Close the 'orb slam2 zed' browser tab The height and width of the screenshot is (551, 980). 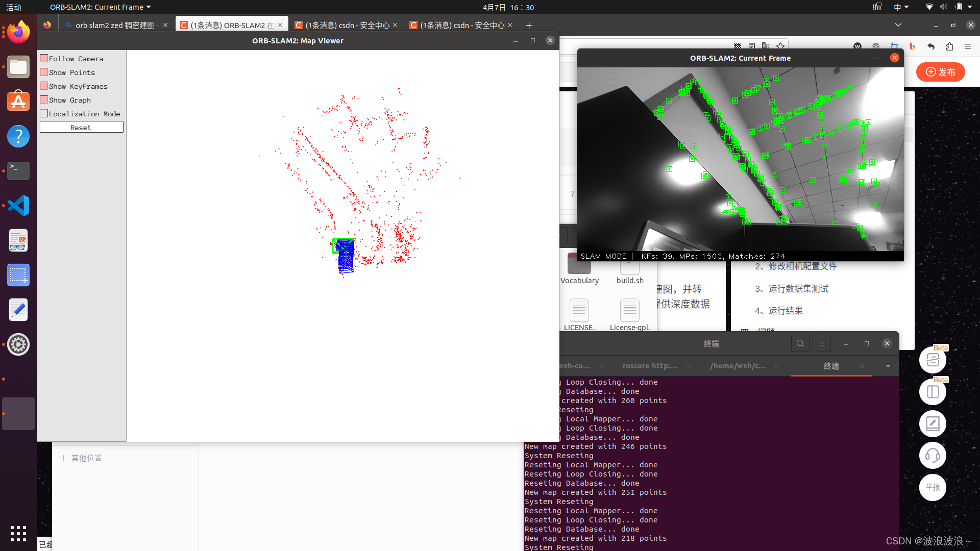(x=165, y=25)
